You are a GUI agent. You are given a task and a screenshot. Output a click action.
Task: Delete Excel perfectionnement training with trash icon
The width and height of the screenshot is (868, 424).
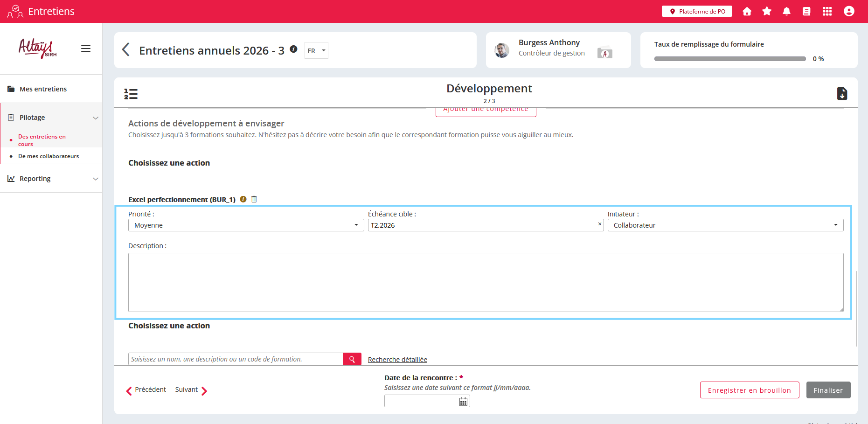click(254, 199)
